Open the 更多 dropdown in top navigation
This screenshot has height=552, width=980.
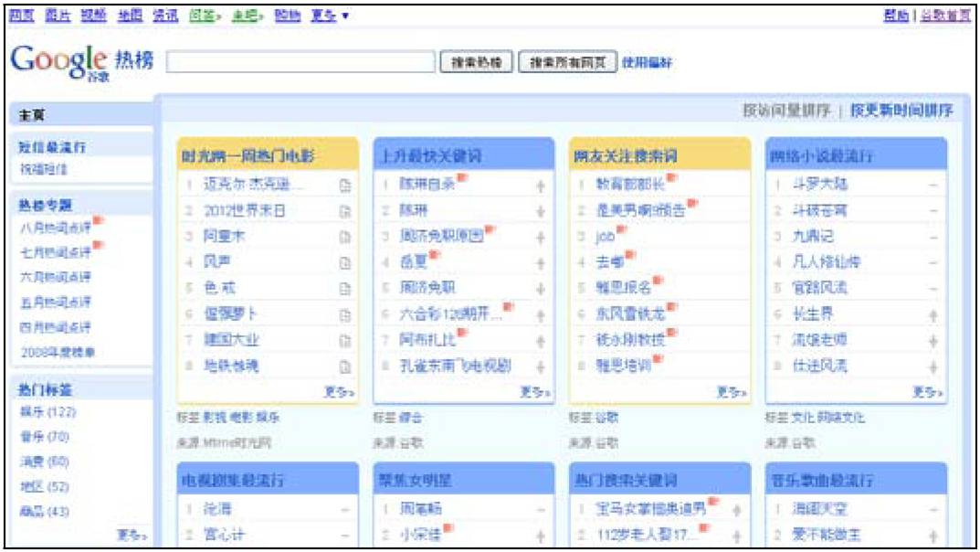click(330, 15)
